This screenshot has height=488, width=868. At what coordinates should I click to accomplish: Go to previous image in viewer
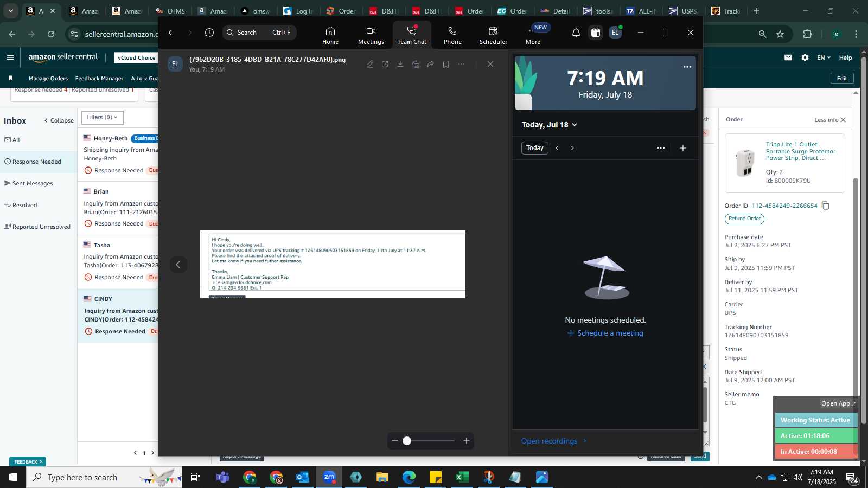coord(178,265)
